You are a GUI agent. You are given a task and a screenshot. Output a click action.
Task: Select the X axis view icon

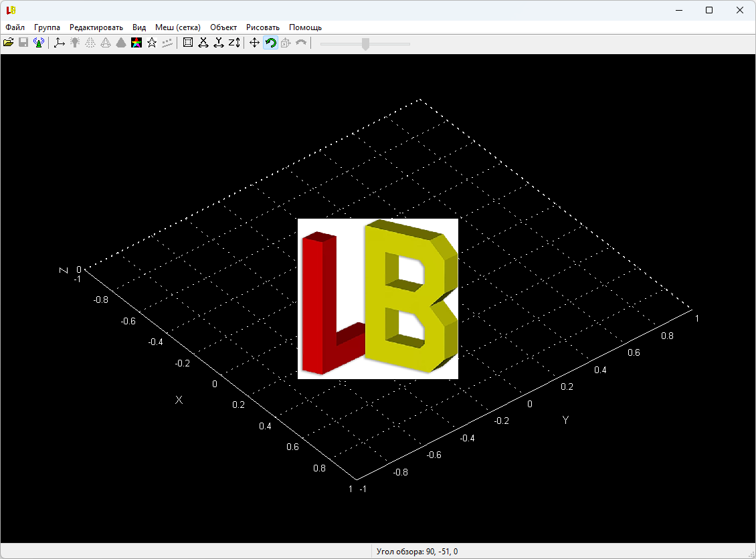[x=203, y=43]
